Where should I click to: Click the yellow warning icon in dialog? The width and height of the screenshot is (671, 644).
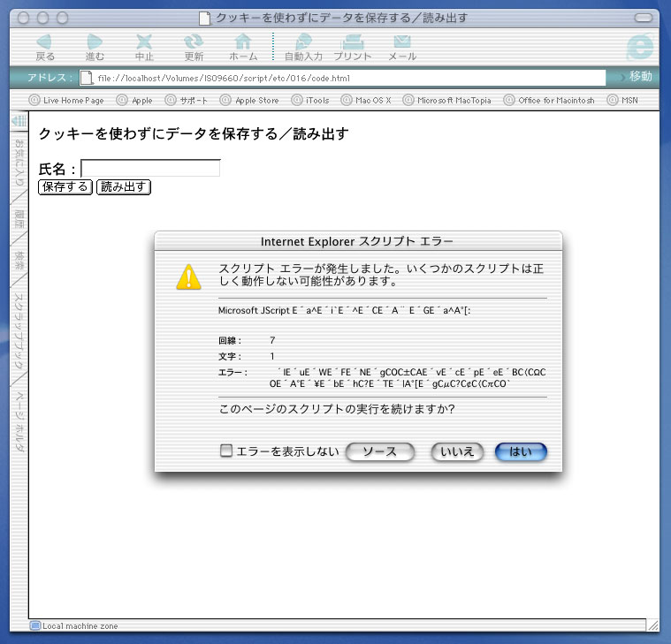point(188,277)
